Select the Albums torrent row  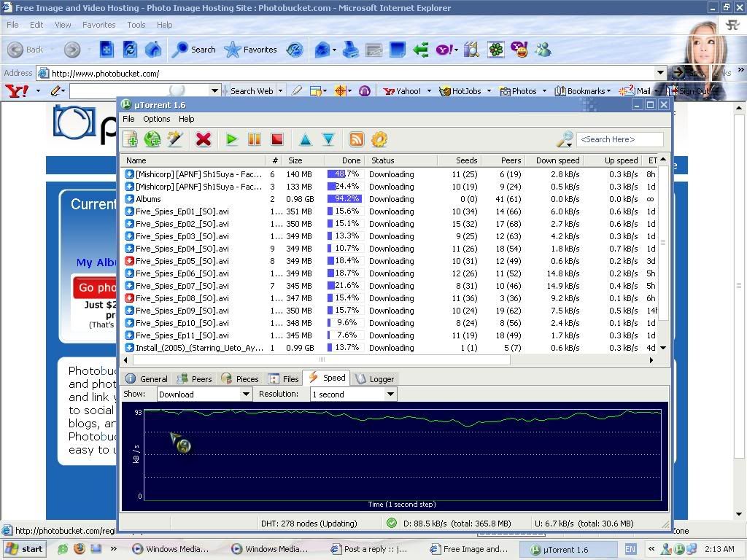pyautogui.click(x=148, y=199)
